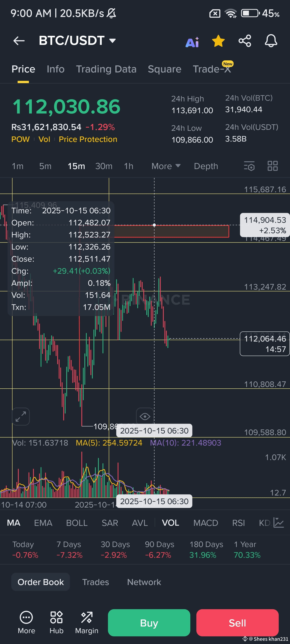Tap the red Sell button
Screen dimensions: 290x644
tap(237, 623)
